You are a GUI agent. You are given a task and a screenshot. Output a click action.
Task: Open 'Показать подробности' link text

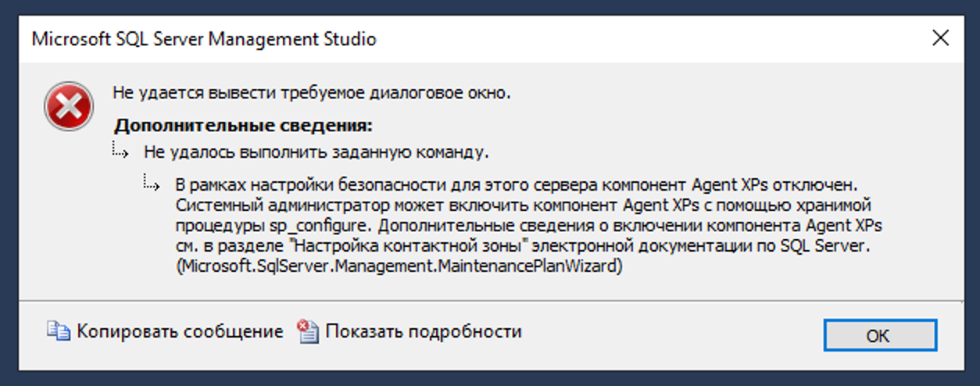point(424,331)
